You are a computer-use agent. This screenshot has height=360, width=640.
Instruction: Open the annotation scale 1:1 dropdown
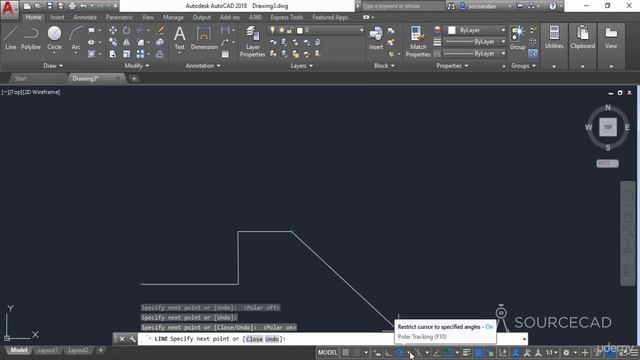point(552,352)
